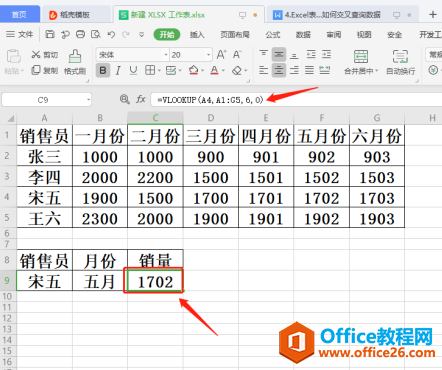Expand the quick access toolbar dropdown

[142, 34]
